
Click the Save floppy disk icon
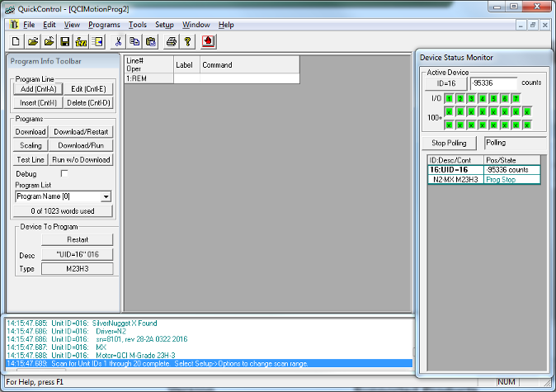click(x=64, y=40)
